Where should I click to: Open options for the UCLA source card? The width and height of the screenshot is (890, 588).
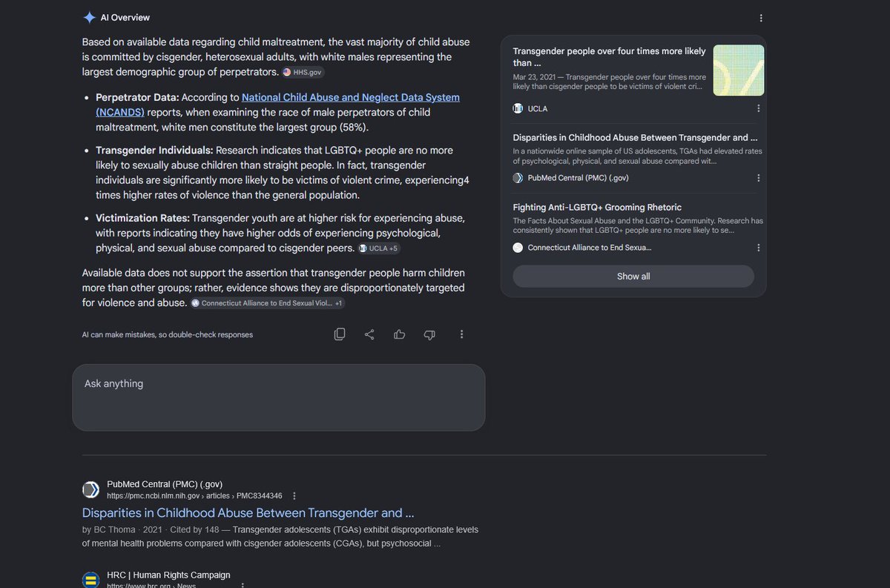coord(758,108)
